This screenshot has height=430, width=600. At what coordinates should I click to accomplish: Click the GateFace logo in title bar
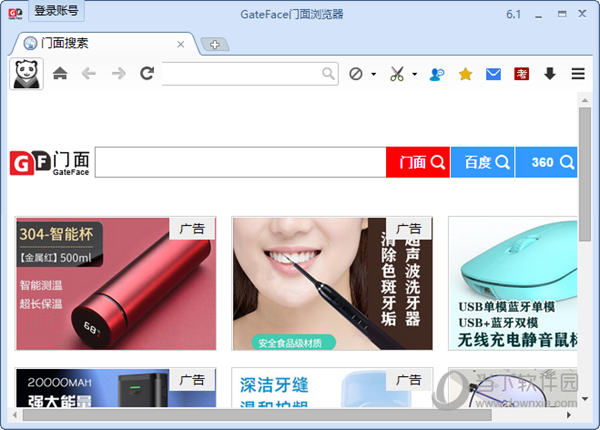coord(15,13)
